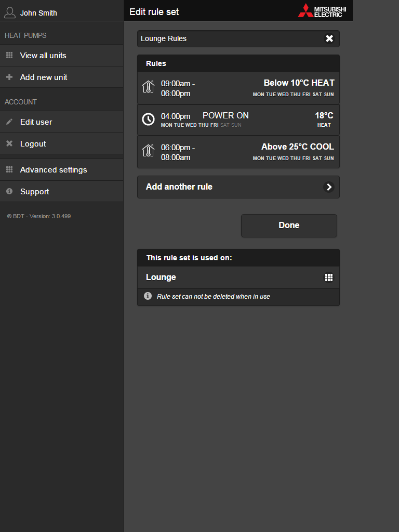The height and width of the screenshot is (532, 399).
Task: Click the pencil icon beside Edit user
Action: [9, 122]
